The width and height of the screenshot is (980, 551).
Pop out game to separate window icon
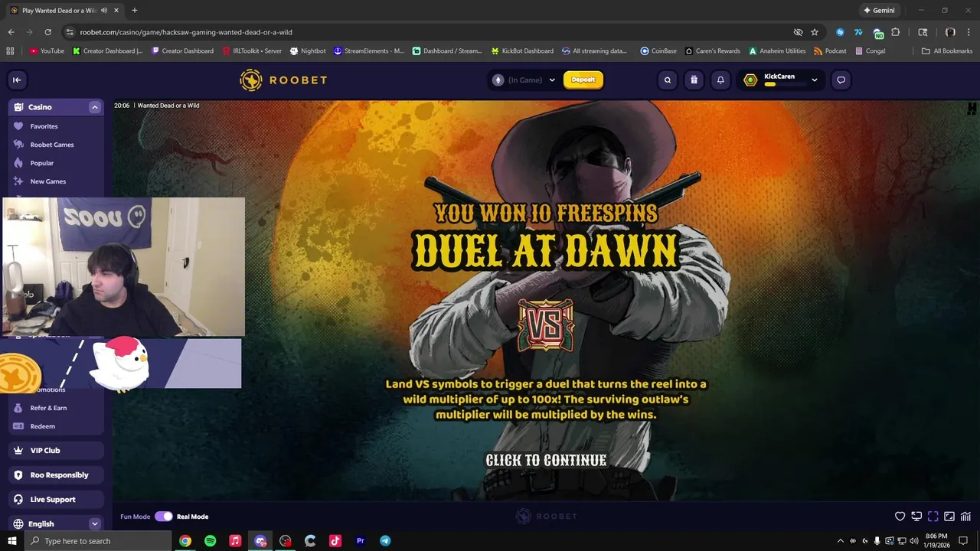(916, 517)
